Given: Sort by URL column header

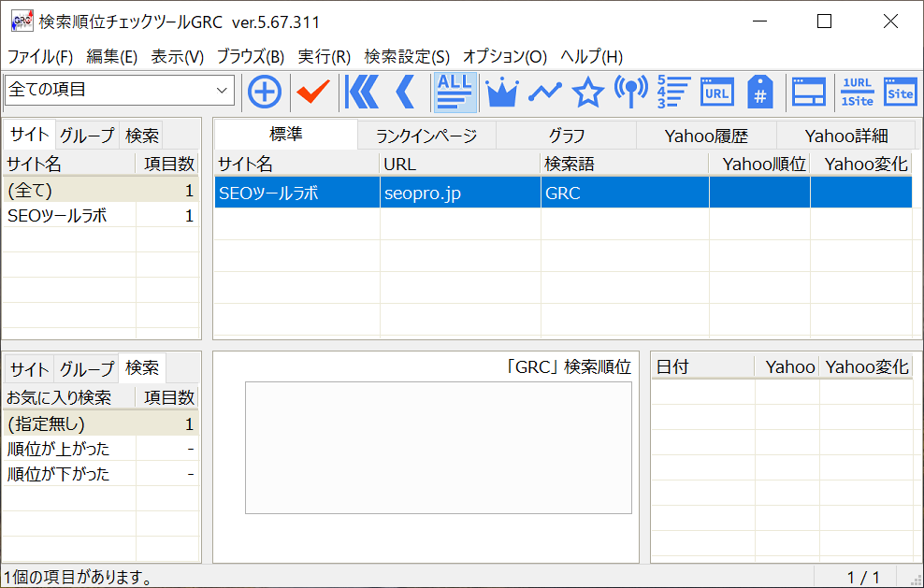Looking at the screenshot, I should 460,164.
